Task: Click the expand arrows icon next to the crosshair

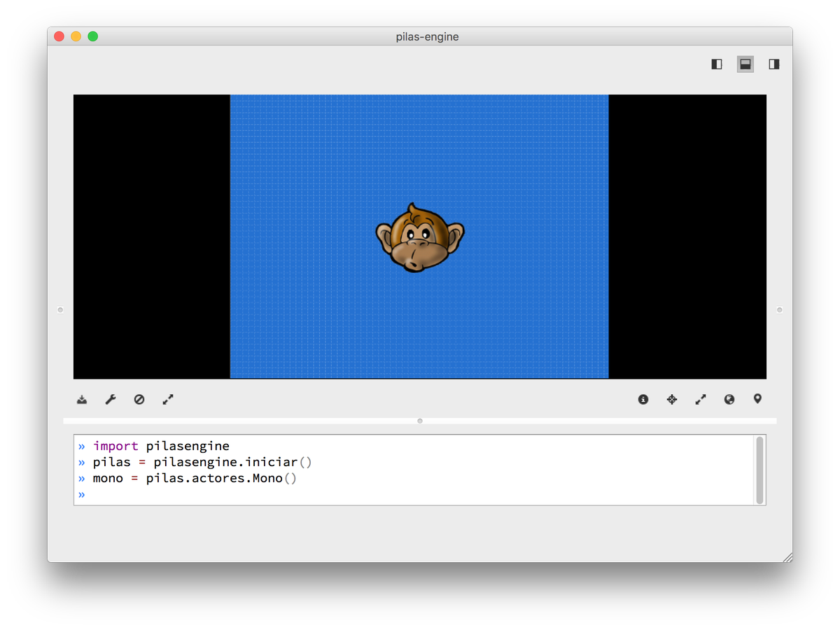Action: (701, 400)
